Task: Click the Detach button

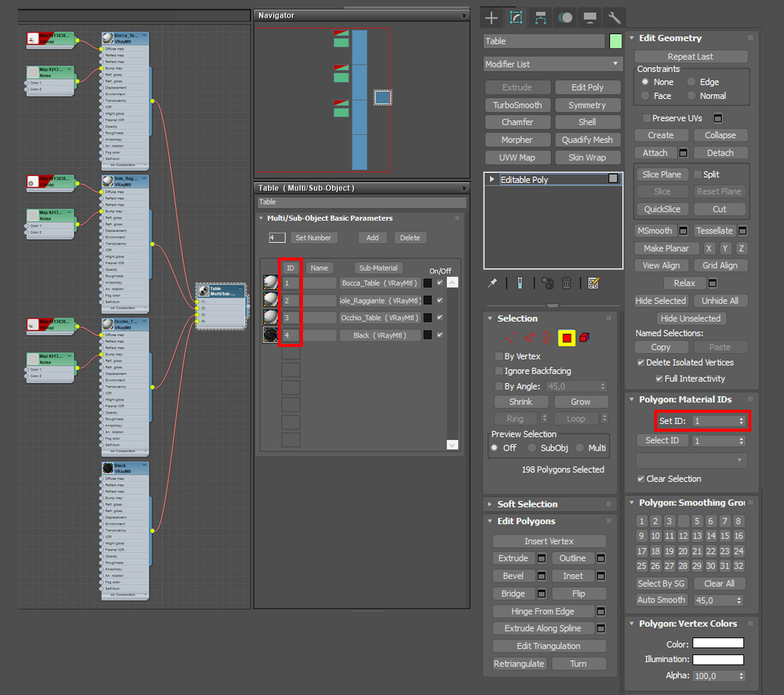Action: click(x=720, y=153)
